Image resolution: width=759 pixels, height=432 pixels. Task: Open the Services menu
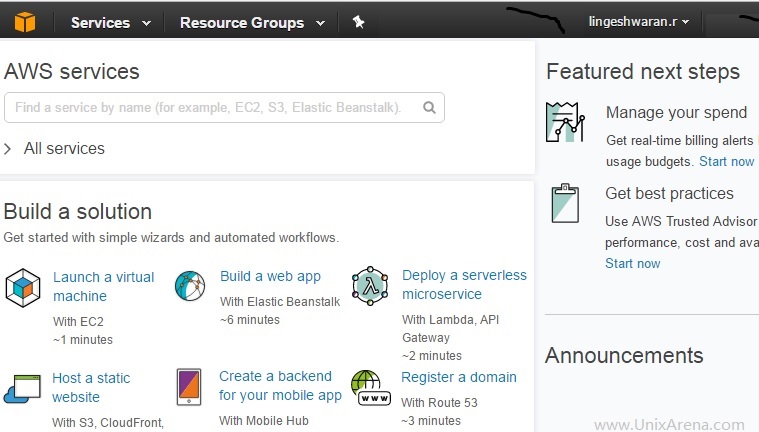100,23
